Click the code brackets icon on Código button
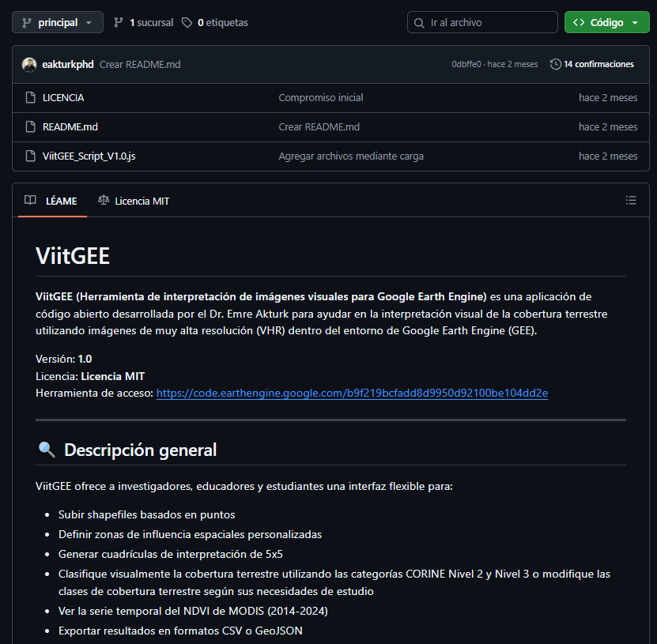This screenshot has height=644, width=657. click(579, 22)
